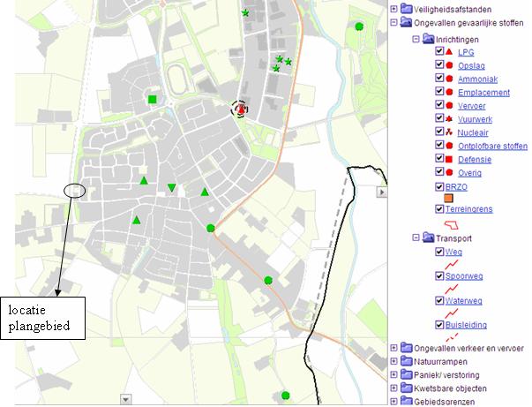Viewport: 532px width, 407px height.
Task: Toggle the Waterweg checkbox
Action: [x=439, y=300]
